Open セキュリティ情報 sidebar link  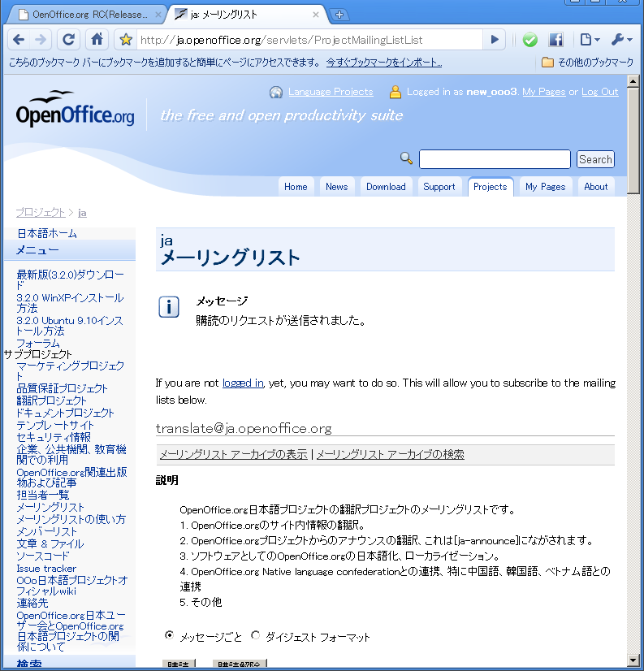tap(54, 437)
